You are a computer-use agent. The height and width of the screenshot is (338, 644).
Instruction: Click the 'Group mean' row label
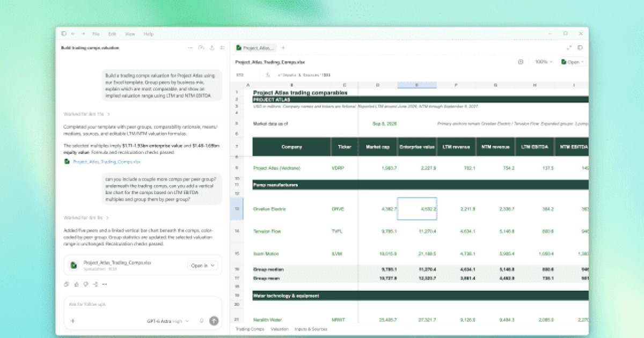coord(267,278)
